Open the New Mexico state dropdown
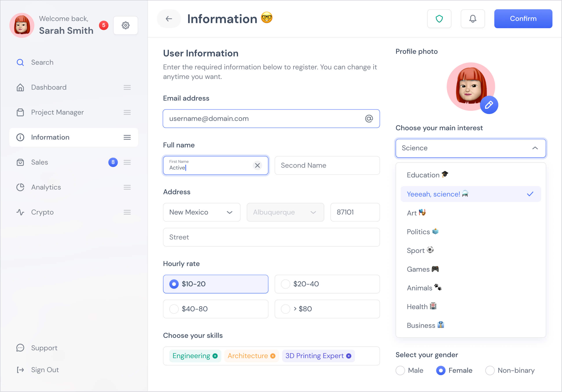This screenshot has width=562, height=392. click(201, 212)
